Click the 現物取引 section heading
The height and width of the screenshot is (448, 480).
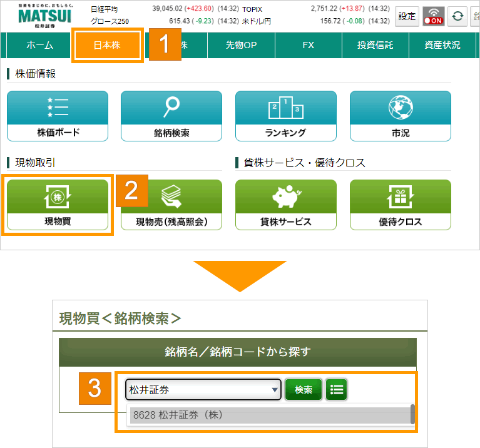click(35, 163)
